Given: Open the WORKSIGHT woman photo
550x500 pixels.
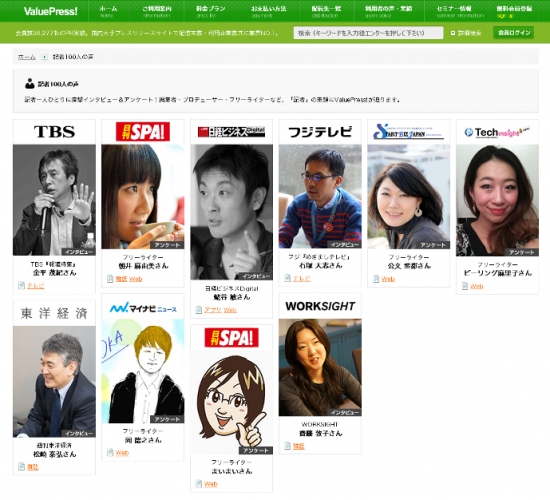Looking at the screenshot, I should 320,367.
